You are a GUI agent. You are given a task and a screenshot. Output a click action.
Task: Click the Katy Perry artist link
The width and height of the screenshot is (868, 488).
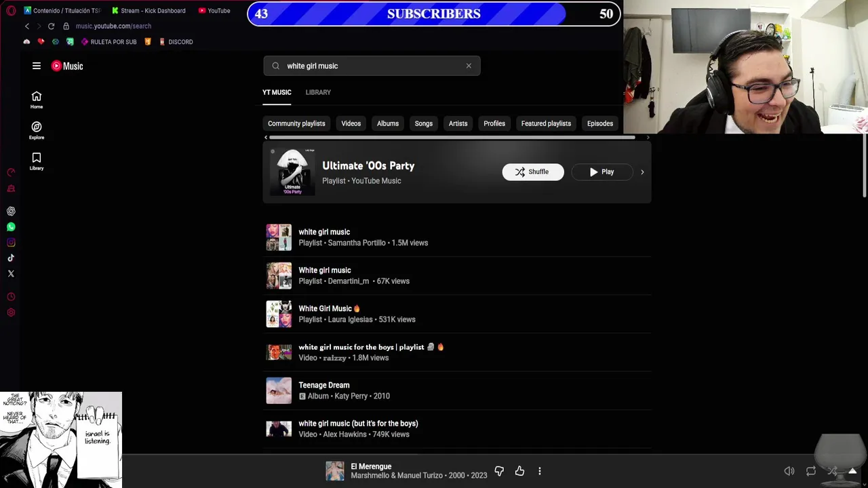pyautogui.click(x=351, y=396)
